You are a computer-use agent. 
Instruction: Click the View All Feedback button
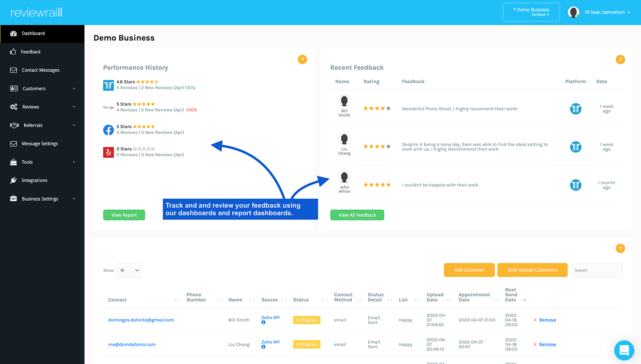point(357,215)
